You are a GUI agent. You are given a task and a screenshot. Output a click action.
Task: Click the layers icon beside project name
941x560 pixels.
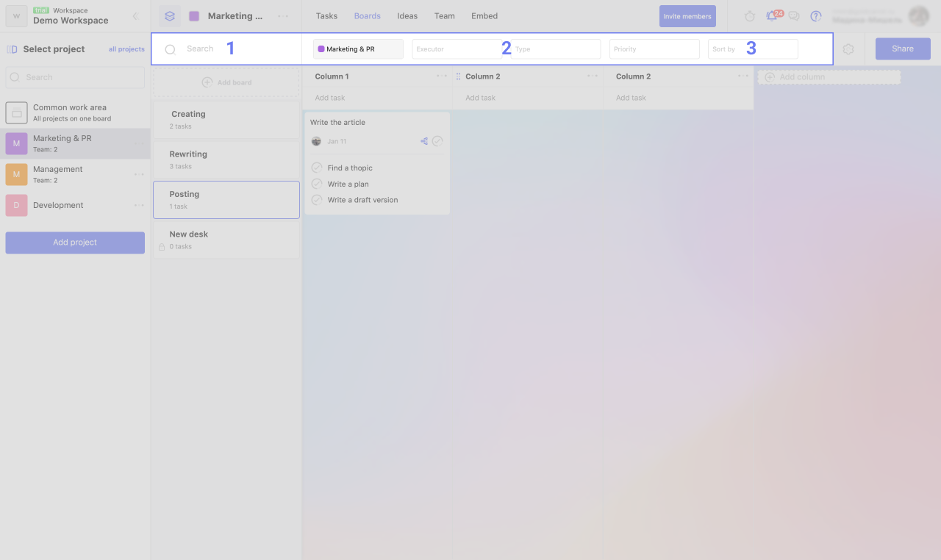(170, 16)
